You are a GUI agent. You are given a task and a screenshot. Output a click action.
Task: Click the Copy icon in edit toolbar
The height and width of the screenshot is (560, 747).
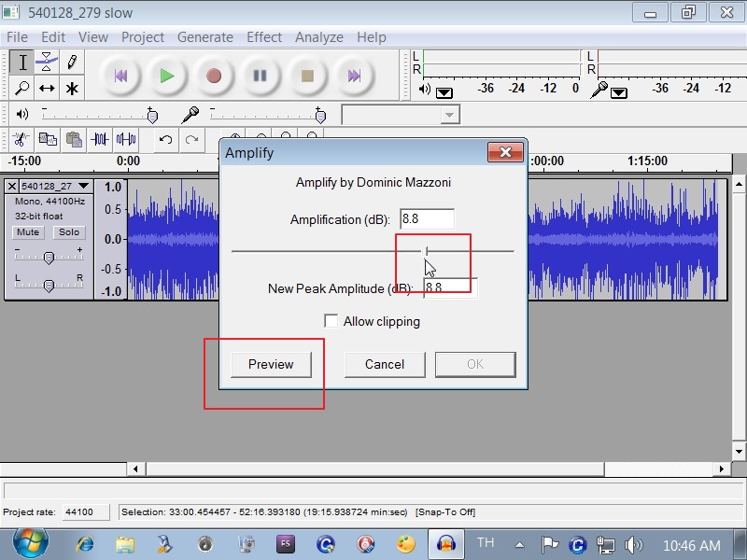tap(48, 139)
